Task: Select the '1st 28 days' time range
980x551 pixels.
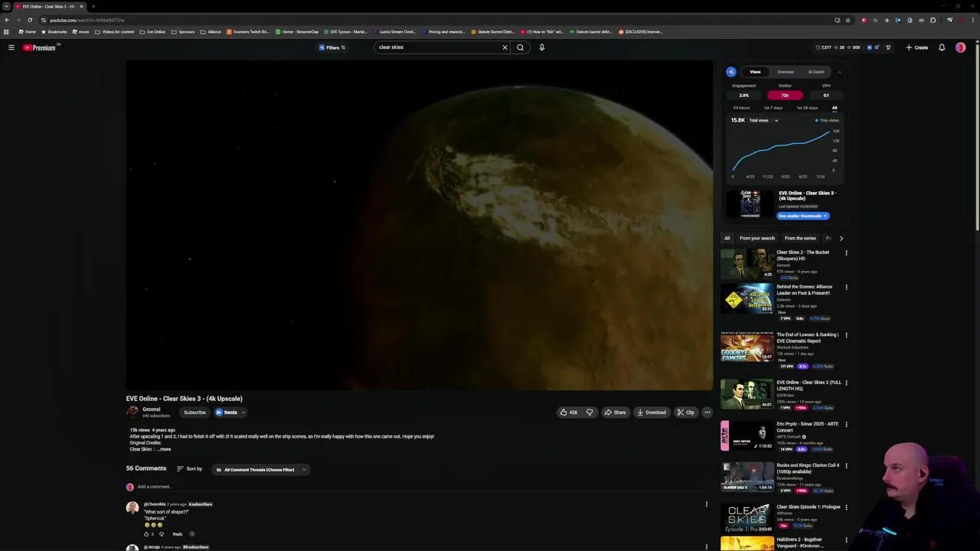Action: pos(807,108)
